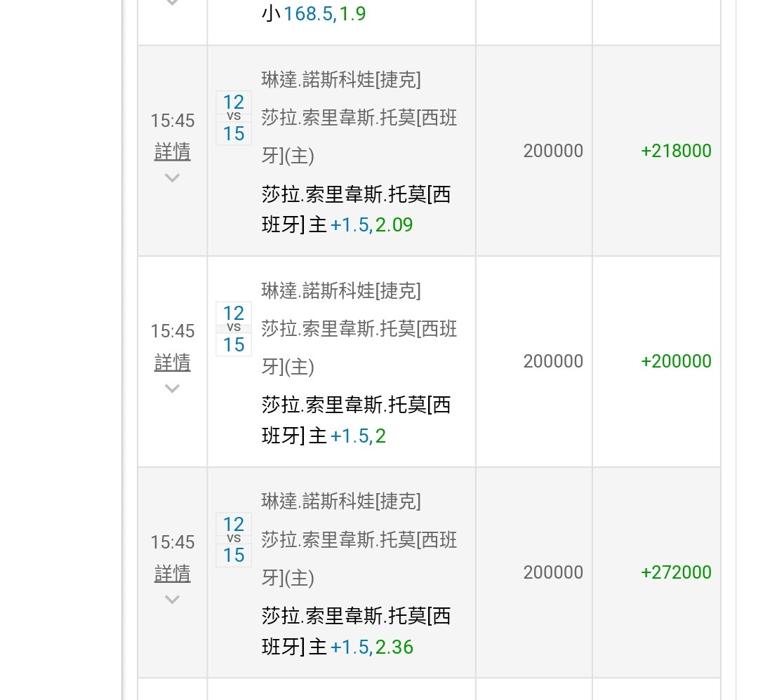This screenshot has height=700, width=758.
Task: Open 詳情 link in the +218000 row
Action: tap(172, 152)
